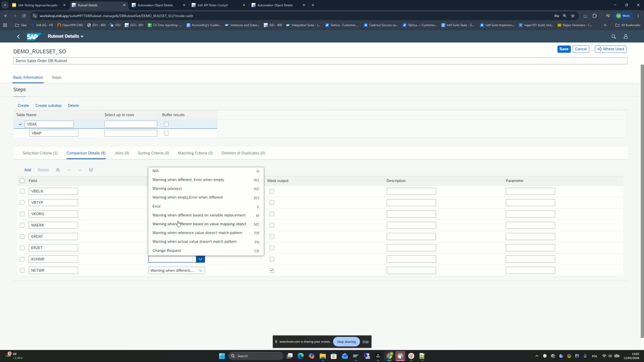Viewport: 644px width, 362px height.
Task: Enable Mask output for VBELN
Action: click(272, 191)
